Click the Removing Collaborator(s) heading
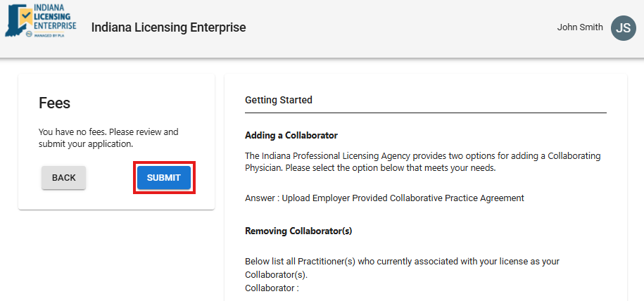This screenshot has width=644, height=301. click(298, 230)
